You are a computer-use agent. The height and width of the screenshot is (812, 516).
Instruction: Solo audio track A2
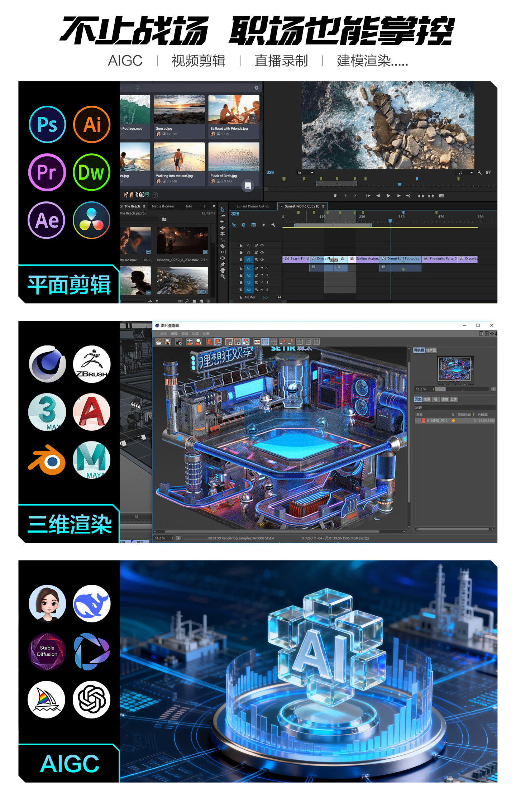click(x=267, y=275)
